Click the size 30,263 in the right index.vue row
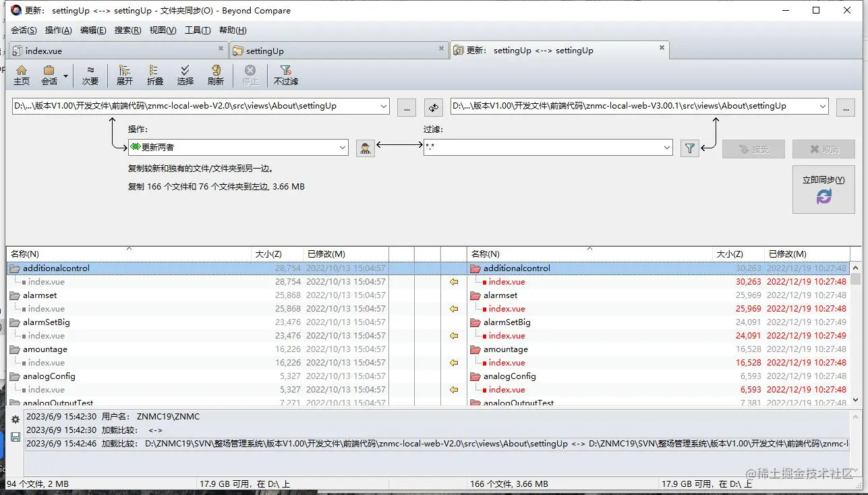 click(x=748, y=282)
